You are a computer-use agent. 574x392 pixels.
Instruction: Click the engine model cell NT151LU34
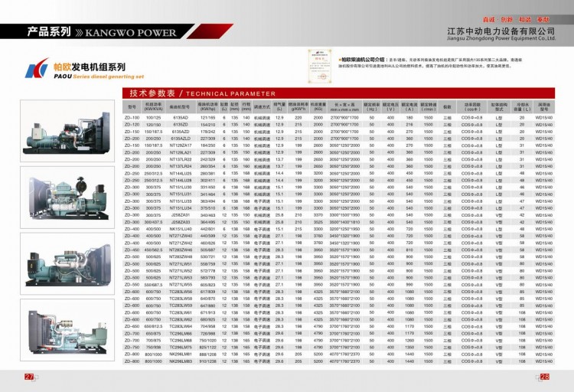coord(181,208)
